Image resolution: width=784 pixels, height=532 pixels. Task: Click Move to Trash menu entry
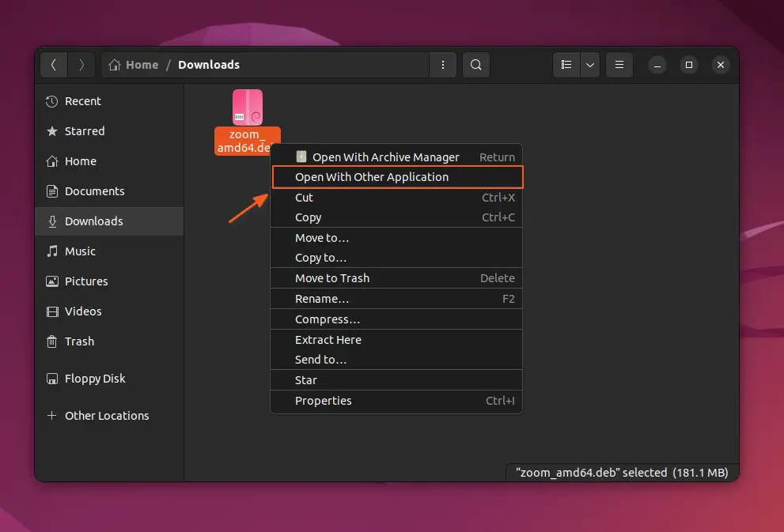(x=331, y=278)
